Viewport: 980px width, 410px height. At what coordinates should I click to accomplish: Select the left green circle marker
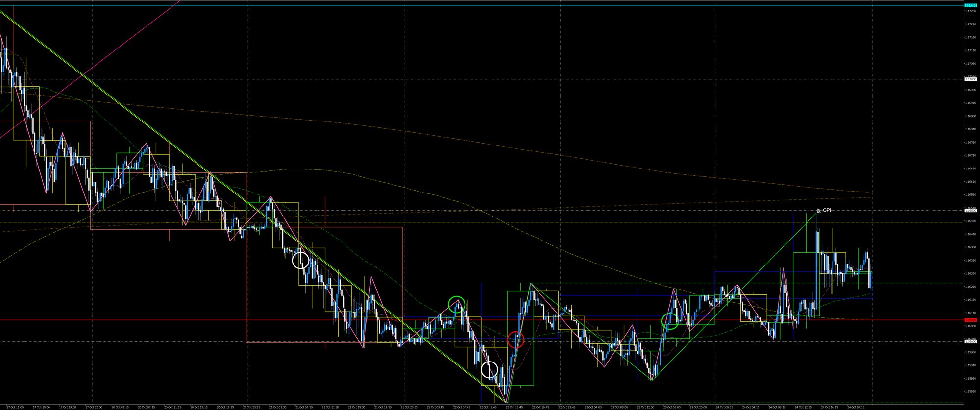pyautogui.click(x=456, y=304)
